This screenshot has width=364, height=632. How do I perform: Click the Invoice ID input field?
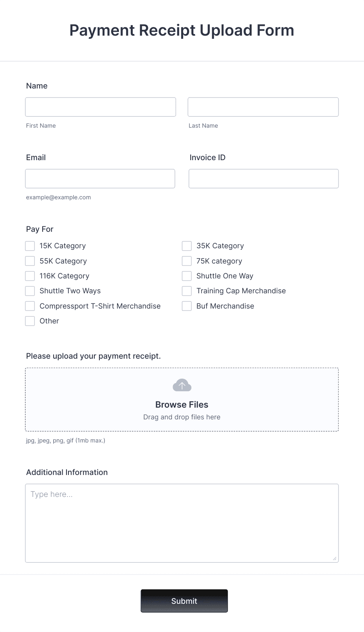click(263, 178)
